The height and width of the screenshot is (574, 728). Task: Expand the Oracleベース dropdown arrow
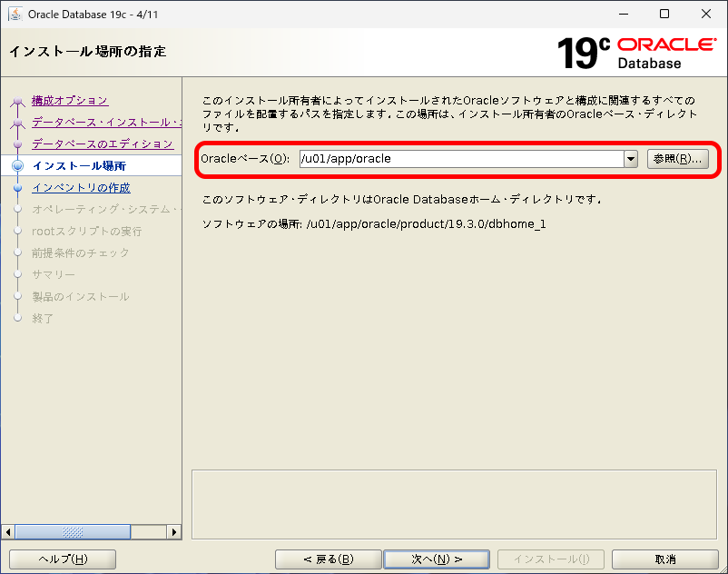tap(631, 159)
